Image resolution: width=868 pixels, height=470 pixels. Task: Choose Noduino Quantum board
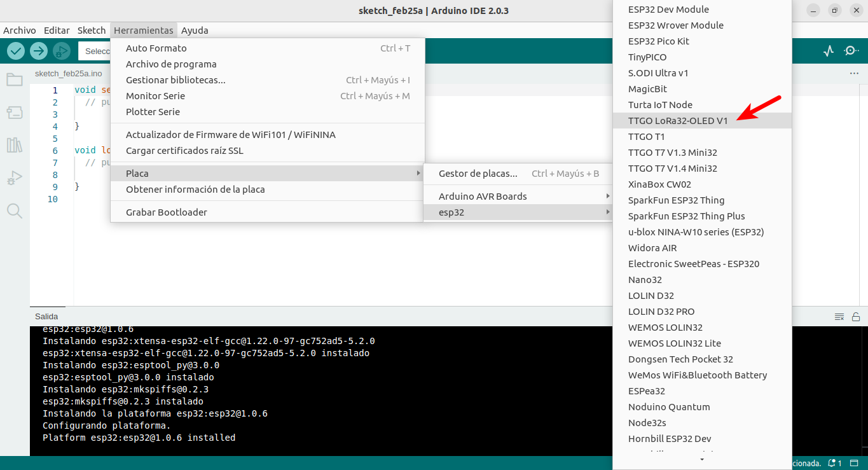coord(702,407)
